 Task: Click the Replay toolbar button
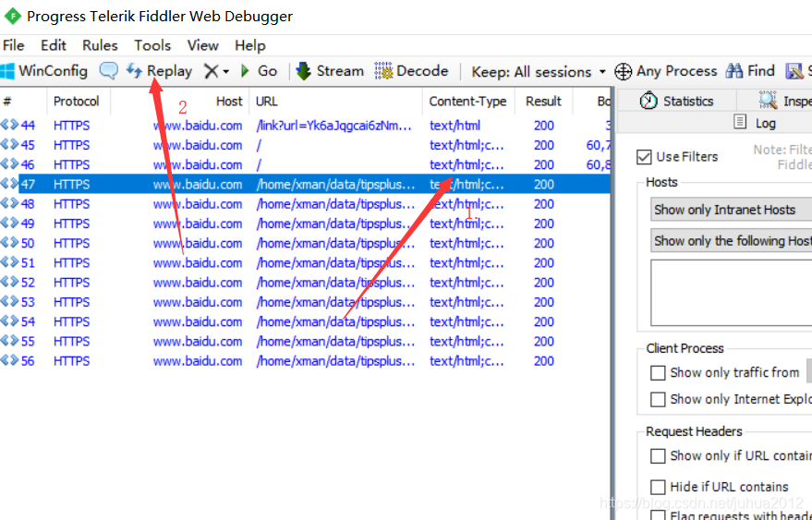tap(160, 71)
